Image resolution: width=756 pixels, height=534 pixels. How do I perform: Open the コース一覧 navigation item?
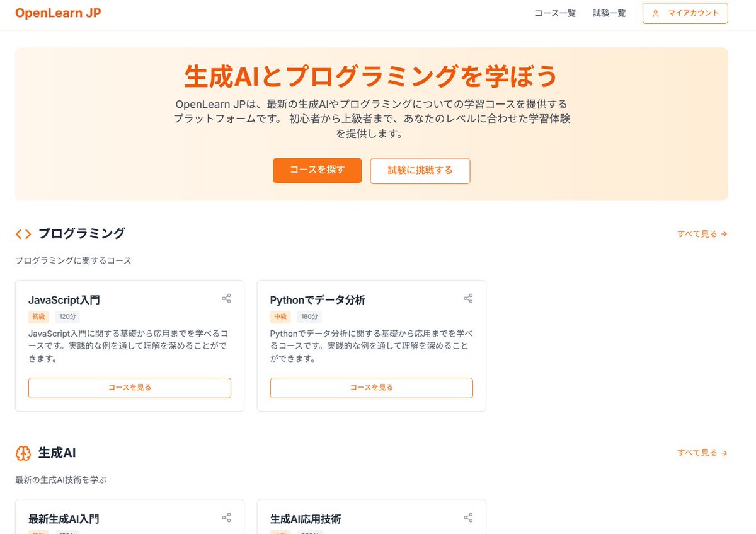555,13
